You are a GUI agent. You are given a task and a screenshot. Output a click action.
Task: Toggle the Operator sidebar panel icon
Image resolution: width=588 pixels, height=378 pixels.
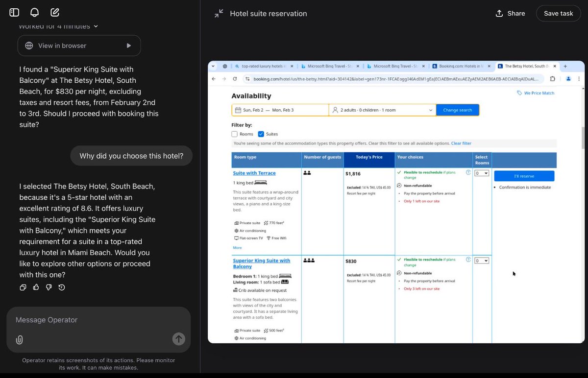(x=14, y=13)
